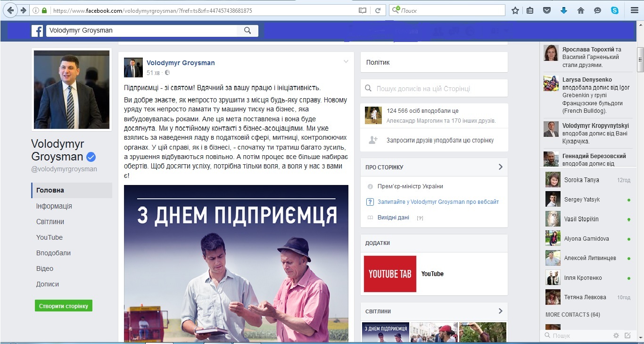
Task: Open chat with Alyona Gamidova
Action: coord(586,239)
